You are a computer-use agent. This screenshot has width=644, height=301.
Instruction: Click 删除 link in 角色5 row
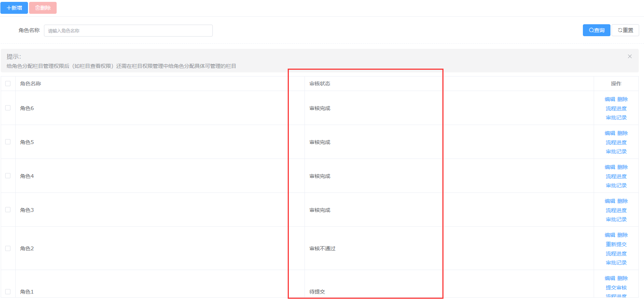[622, 133]
